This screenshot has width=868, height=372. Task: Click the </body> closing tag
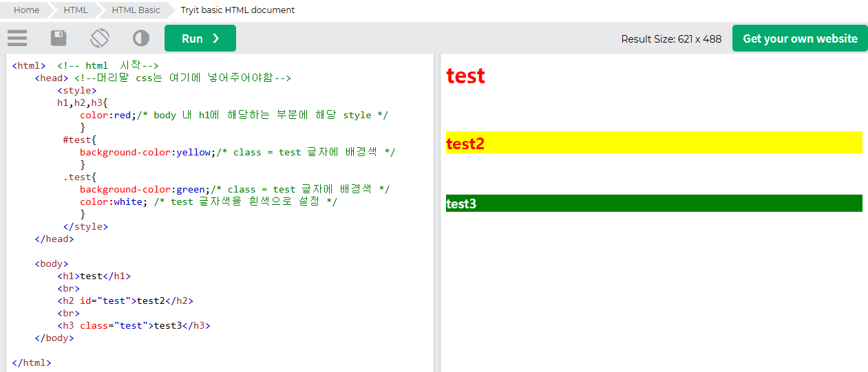54,338
